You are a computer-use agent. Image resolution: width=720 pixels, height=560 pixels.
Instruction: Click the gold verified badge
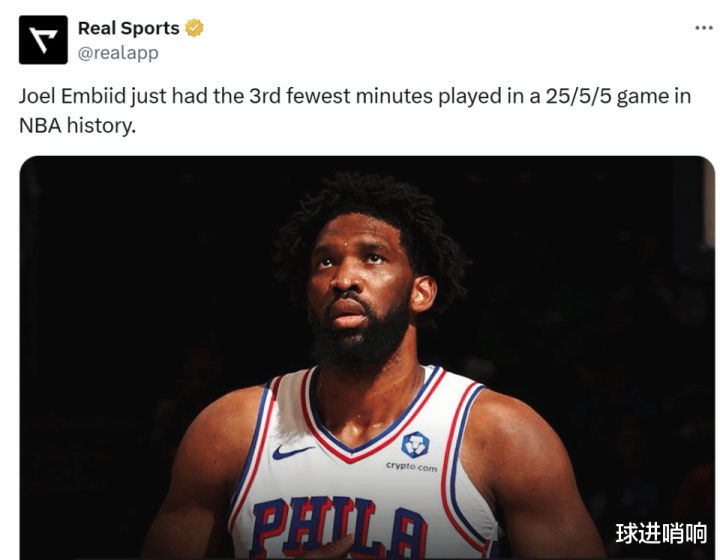pyautogui.click(x=194, y=28)
